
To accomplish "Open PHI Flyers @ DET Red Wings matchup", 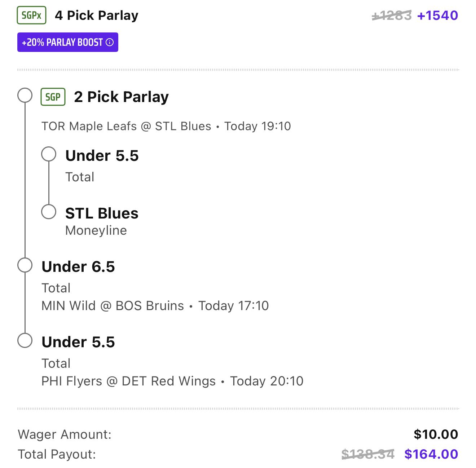I will [x=128, y=381].
